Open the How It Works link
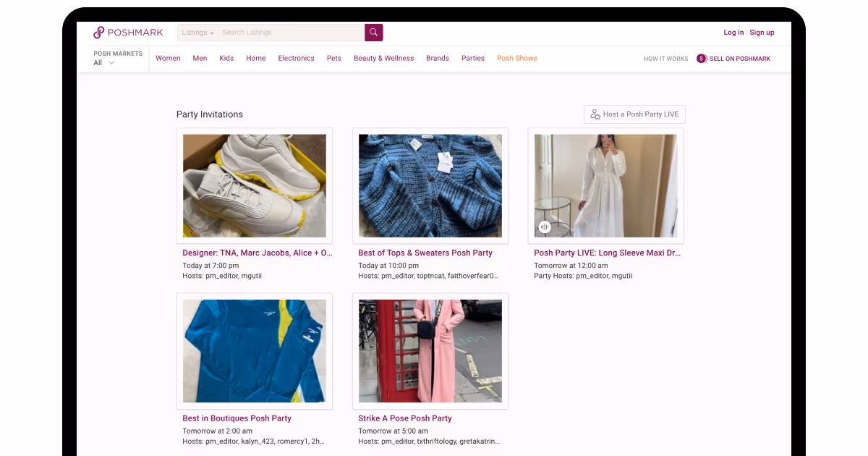Image resolution: width=868 pixels, height=456 pixels. pyautogui.click(x=665, y=59)
